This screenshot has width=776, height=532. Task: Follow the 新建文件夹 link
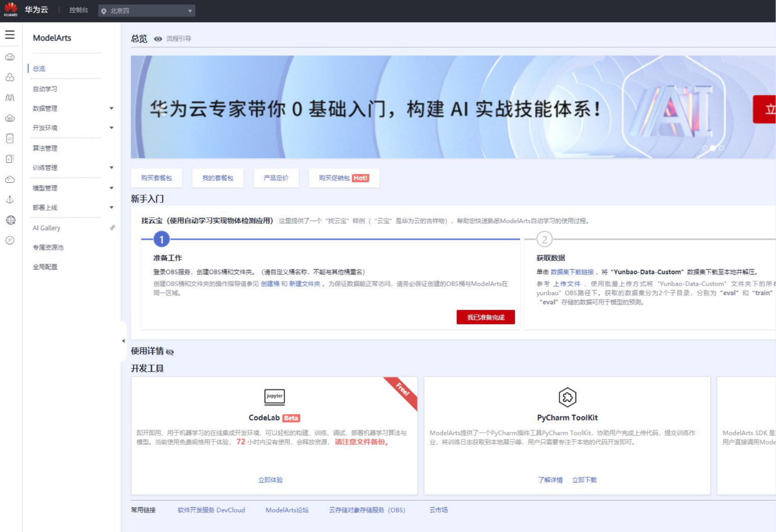pyautogui.click(x=305, y=284)
